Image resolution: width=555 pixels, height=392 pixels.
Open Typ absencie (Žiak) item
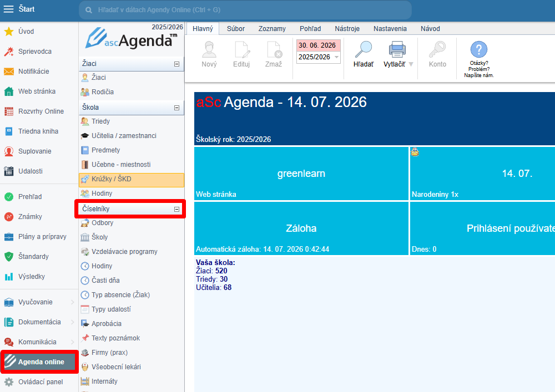click(x=132, y=295)
